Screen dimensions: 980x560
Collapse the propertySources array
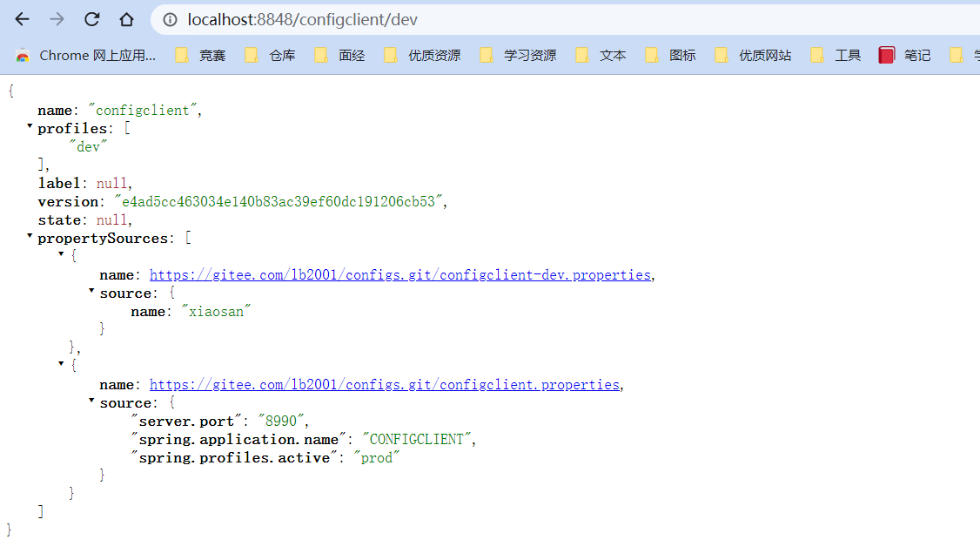tap(30, 236)
